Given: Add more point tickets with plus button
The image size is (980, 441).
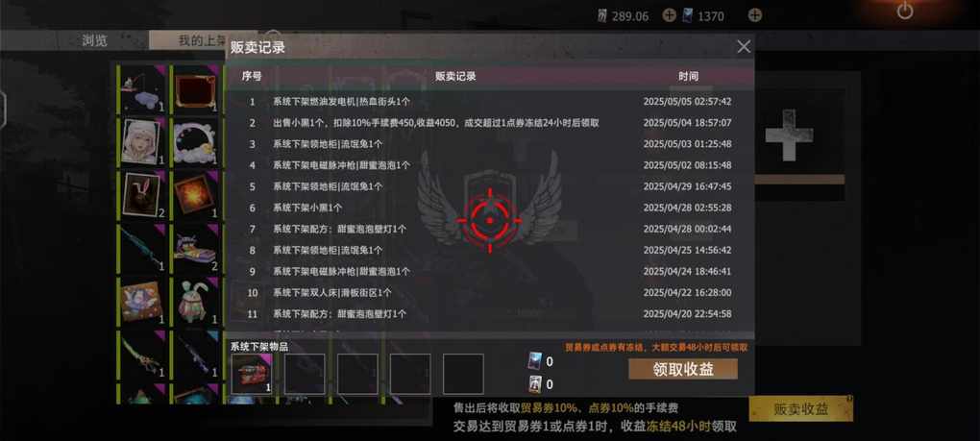Looking at the screenshot, I should [x=755, y=15].
